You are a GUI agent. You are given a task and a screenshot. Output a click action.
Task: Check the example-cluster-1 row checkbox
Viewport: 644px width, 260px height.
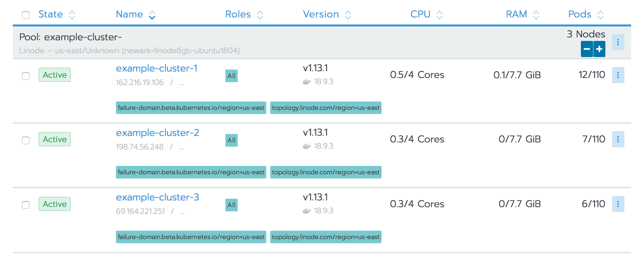coord(26,76)
